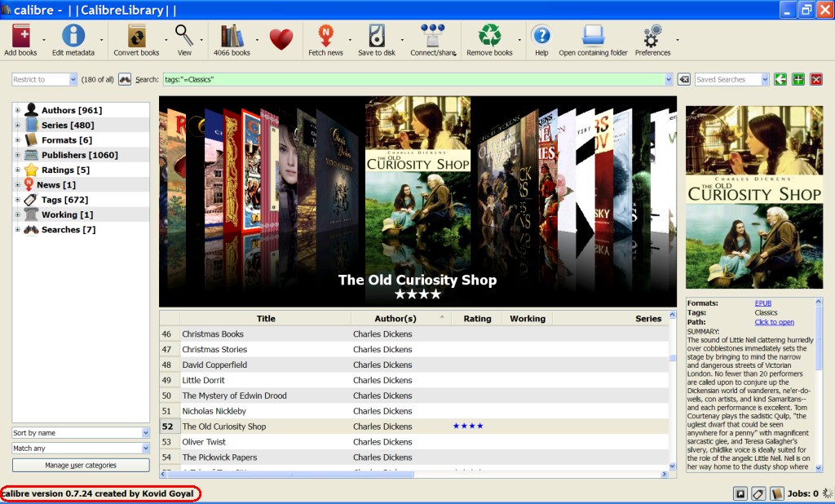Toggle tag browser icon in status bar
Image resolution: width=835 pixels, height=504 pixels.
[x=759, y=494]
